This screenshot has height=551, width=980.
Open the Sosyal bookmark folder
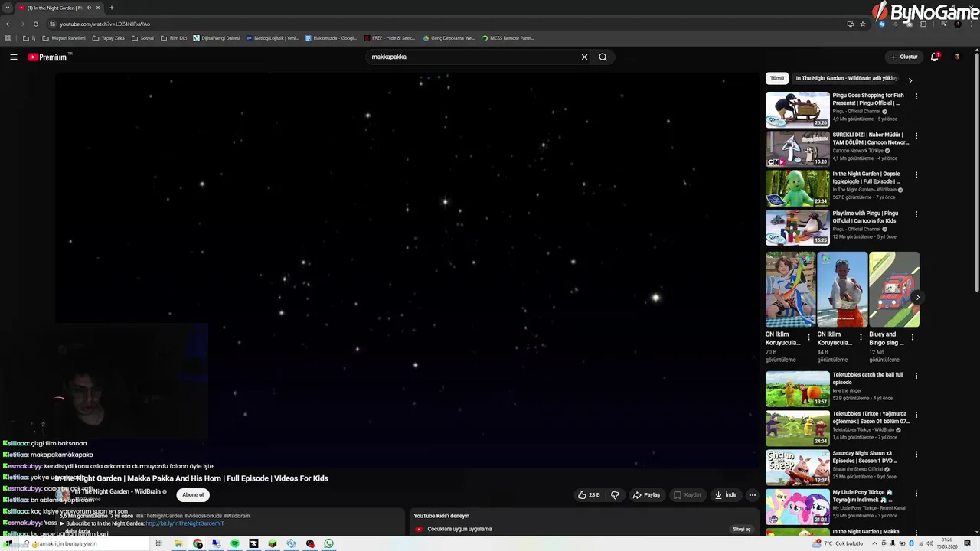coord(142,38)
